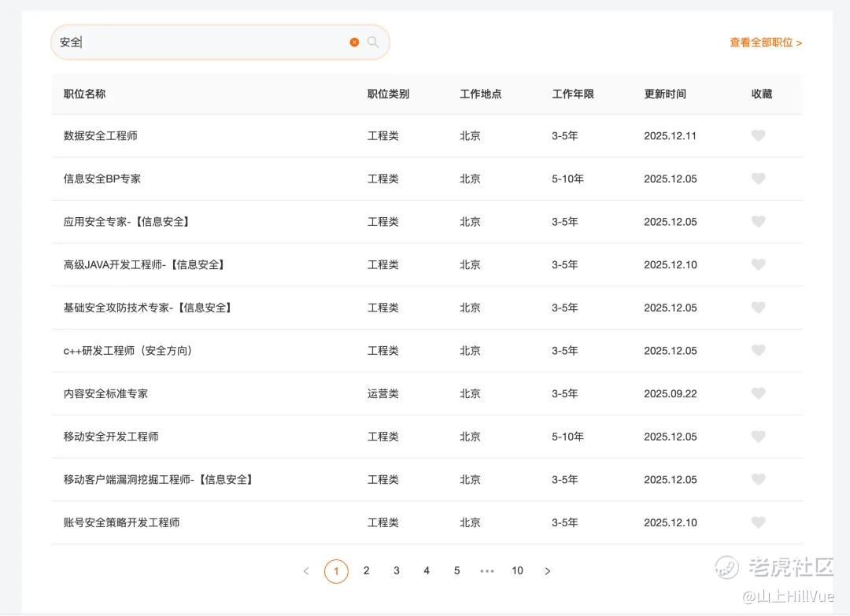Open 基础安全攻防技术专家-【信息安全】 posting
This screenshot has width=850, height=616.
point(148,307)
